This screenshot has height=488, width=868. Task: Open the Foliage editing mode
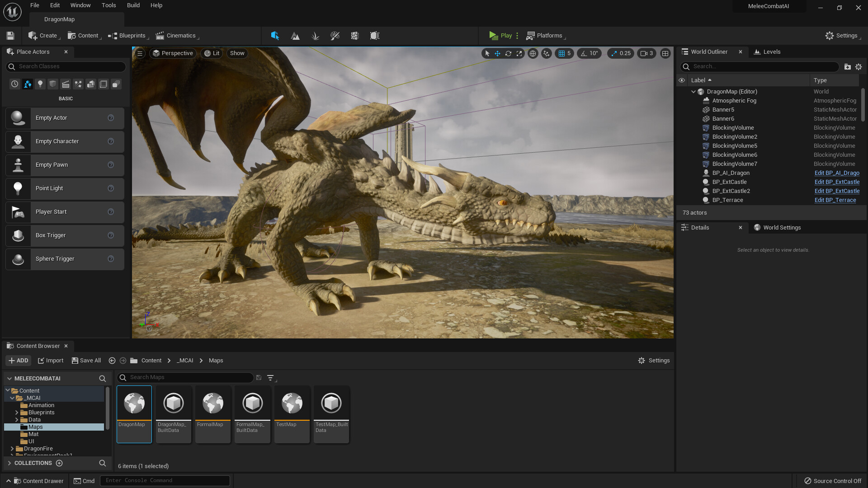pyautogui.click(x=315, y=35)
